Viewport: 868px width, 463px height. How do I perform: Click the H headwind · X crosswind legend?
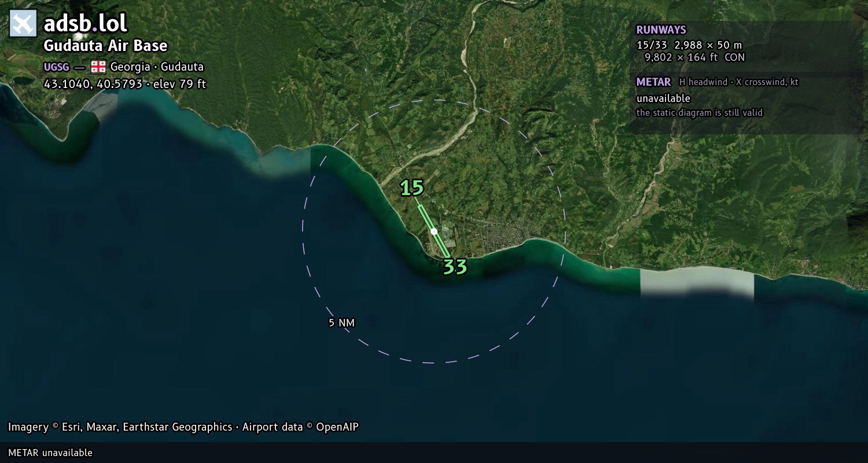pyautogui.click(x=739, y=82)
